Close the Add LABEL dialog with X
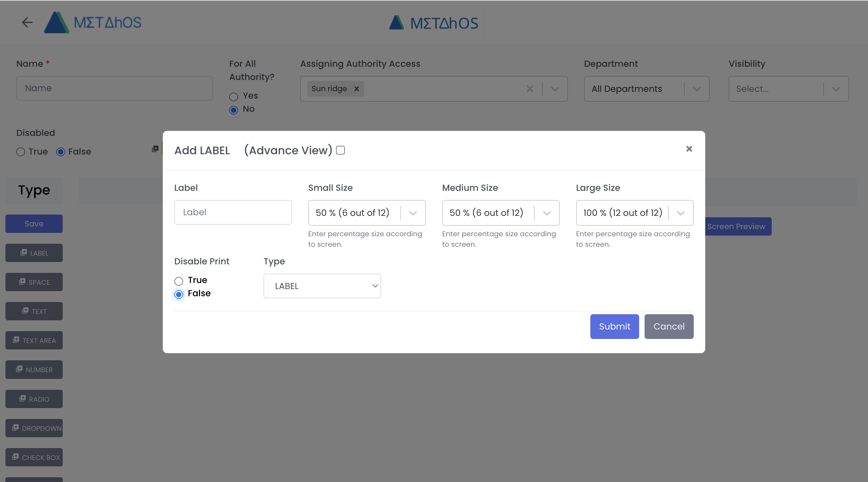The image size is (868, 482). point(689,149)
